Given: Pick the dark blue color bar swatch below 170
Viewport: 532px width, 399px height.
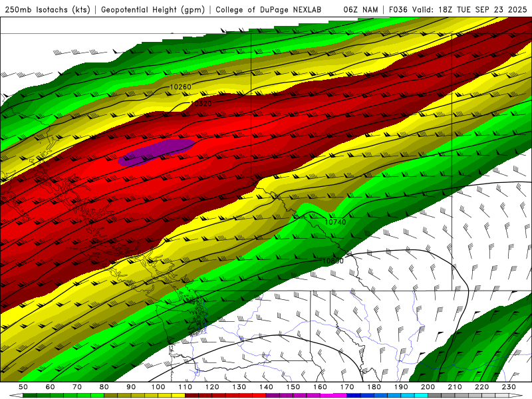Looking at the screenshot, I should click(354, 396).
